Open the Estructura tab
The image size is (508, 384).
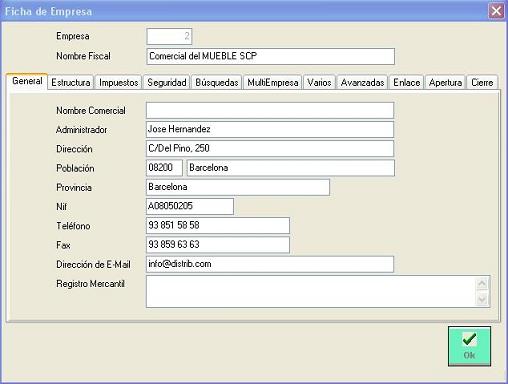click(x=71, y=82)
